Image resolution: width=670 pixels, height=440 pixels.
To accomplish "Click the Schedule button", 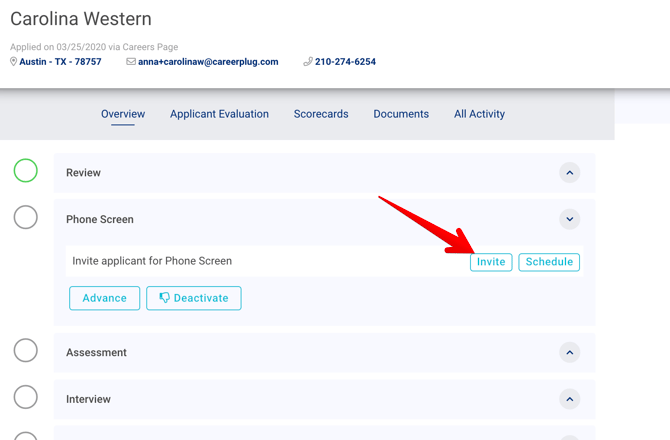I will (x=549, y=262).
